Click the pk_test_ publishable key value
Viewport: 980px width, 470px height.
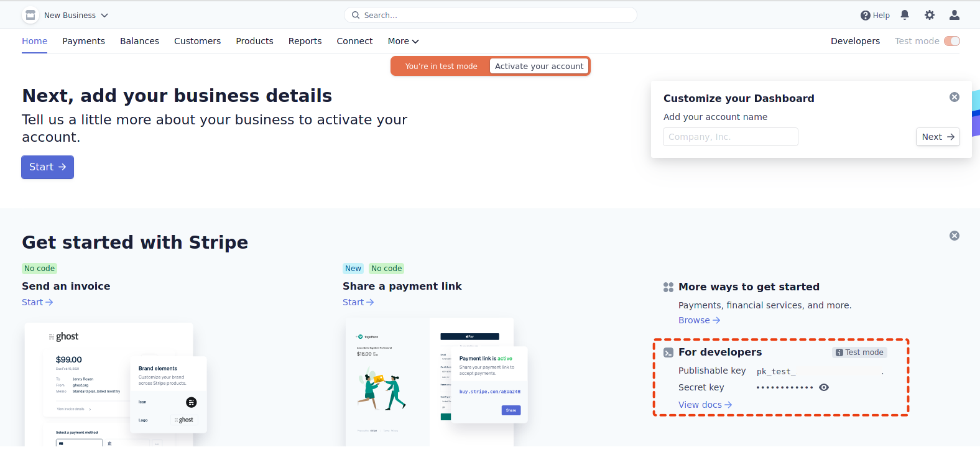[x=776, y=372]
